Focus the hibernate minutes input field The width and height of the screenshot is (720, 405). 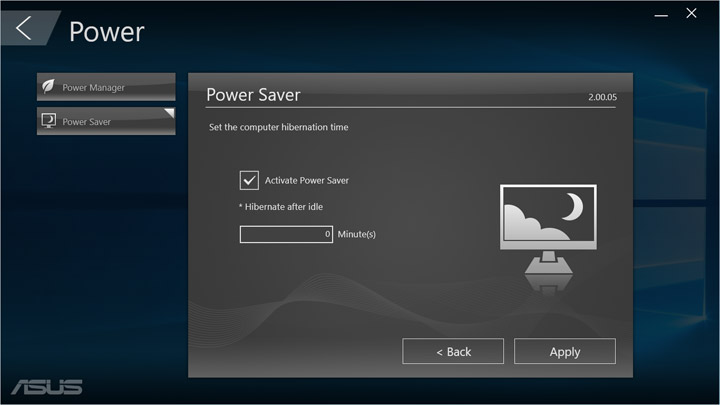tap(286, 234)
